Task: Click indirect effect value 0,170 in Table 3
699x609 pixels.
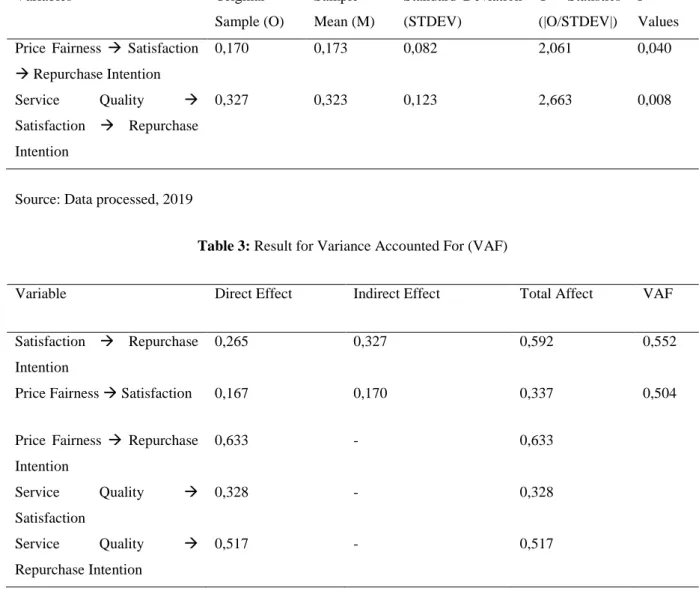Action: pos(370,393)
